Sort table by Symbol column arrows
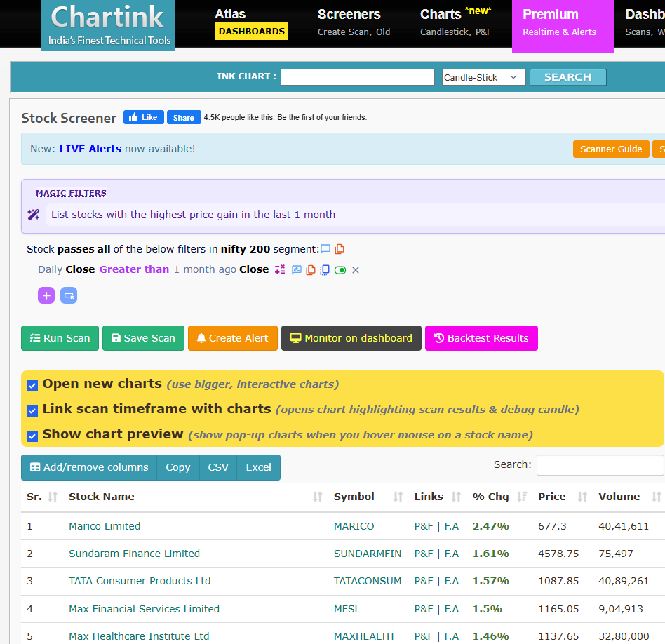This screenshot has height=644, width=665. pyautogui.click(x=398, y=497)
